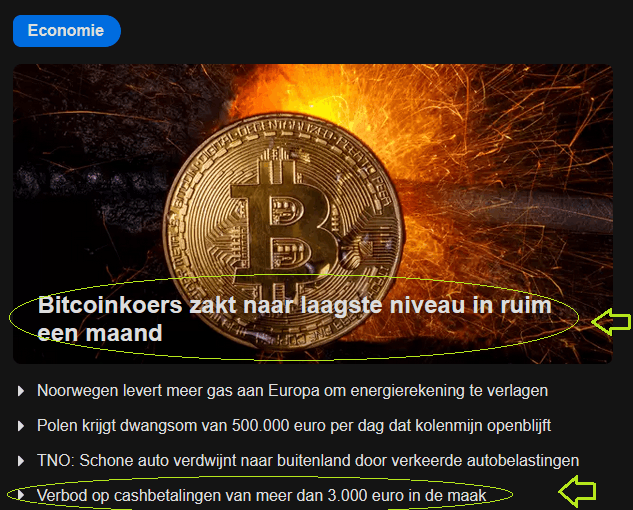Open the Economie category button

(x=67, y=31)
